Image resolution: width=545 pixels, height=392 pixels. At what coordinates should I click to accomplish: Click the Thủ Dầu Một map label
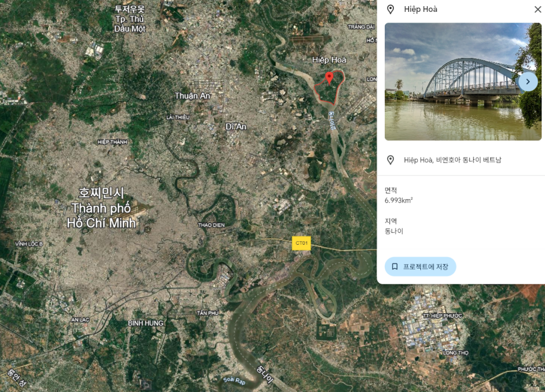pos(129,19)
